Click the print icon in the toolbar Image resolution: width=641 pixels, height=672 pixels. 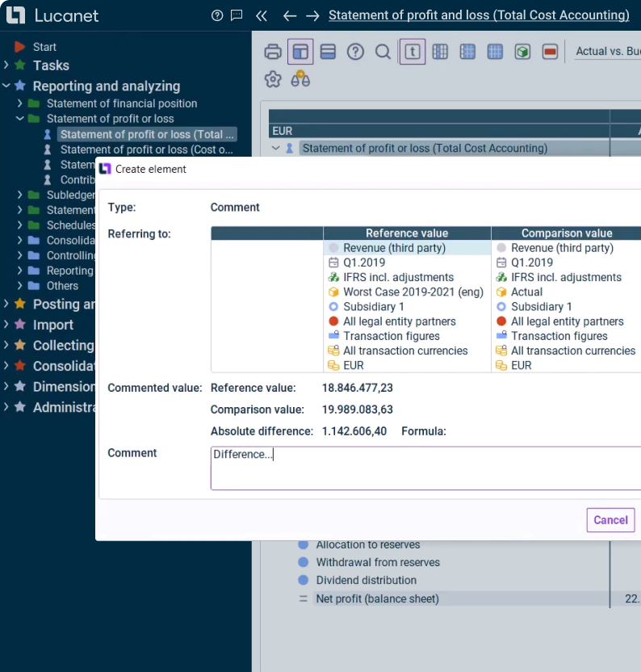pos(273,52)
